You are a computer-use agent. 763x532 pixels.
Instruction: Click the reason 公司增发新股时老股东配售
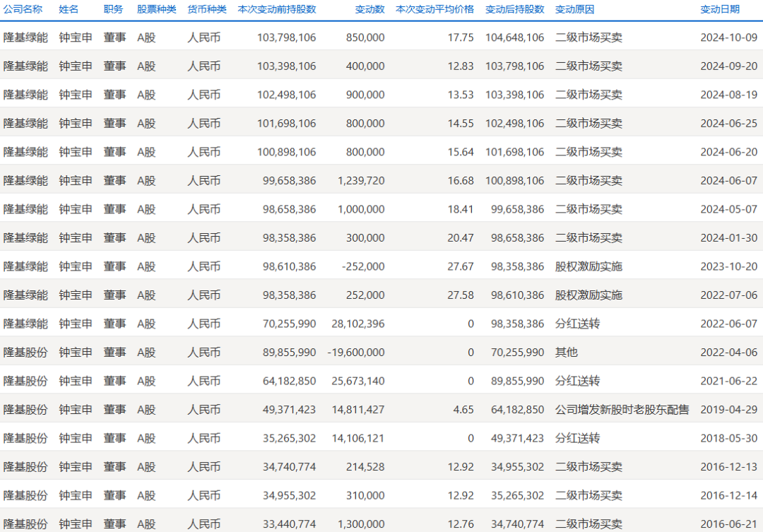tap(622, 410)
